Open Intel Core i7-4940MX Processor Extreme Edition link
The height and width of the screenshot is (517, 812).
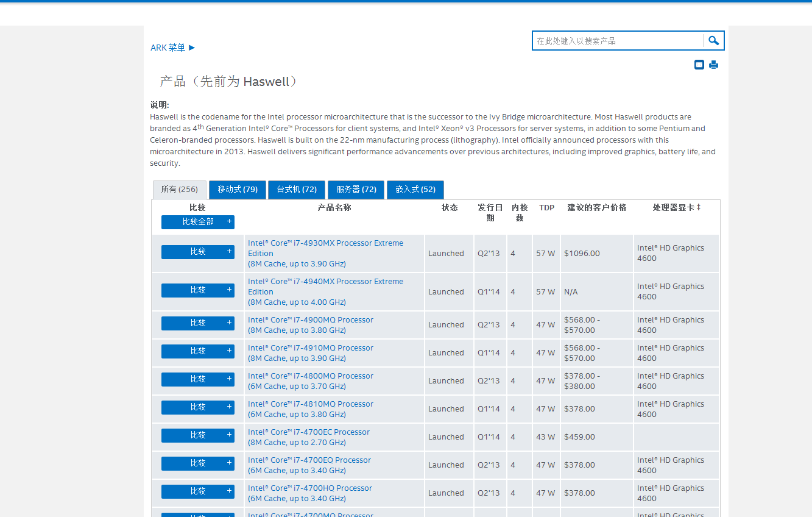(325, 291)
